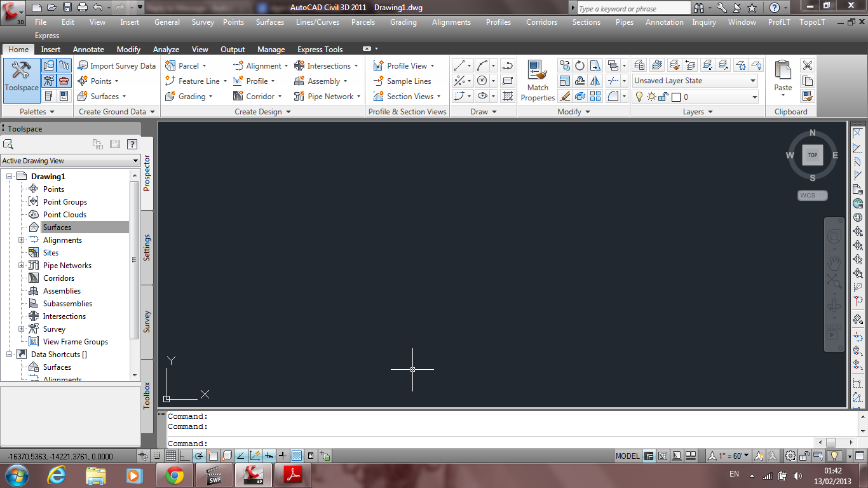This screenshot has width=868, height=488.
Task: Click the Paste clipboard button
Action: point(783,79)
